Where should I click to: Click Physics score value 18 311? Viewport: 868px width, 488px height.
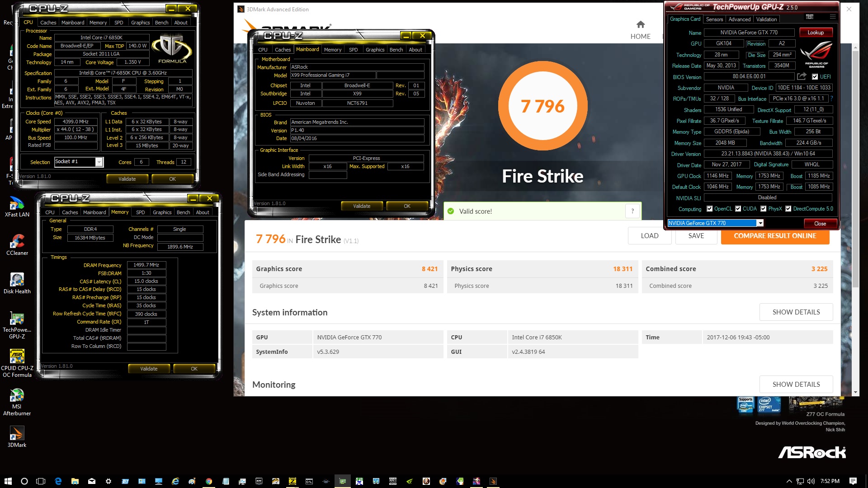[623, 269]
